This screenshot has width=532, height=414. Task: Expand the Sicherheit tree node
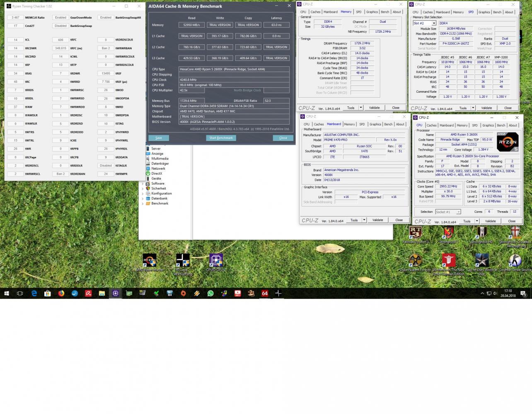point(143,188)
